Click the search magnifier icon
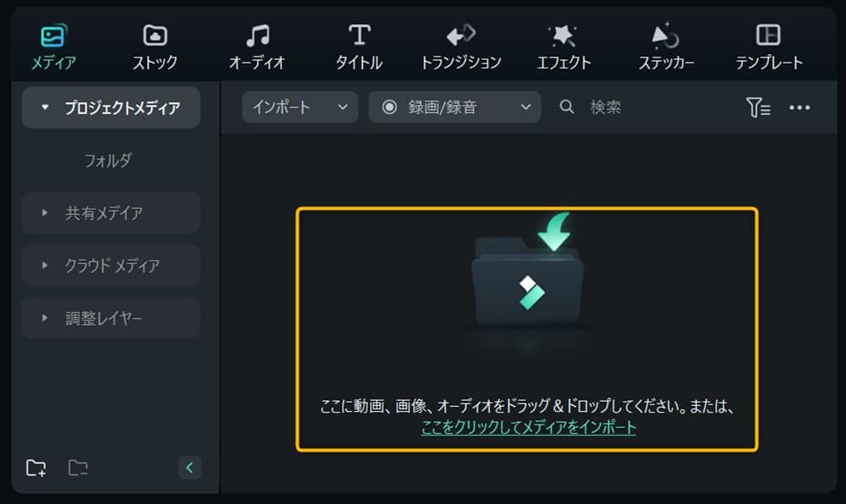Image resolution: width=846 pixels, height=504 pixels. click(x=566, y=107)
